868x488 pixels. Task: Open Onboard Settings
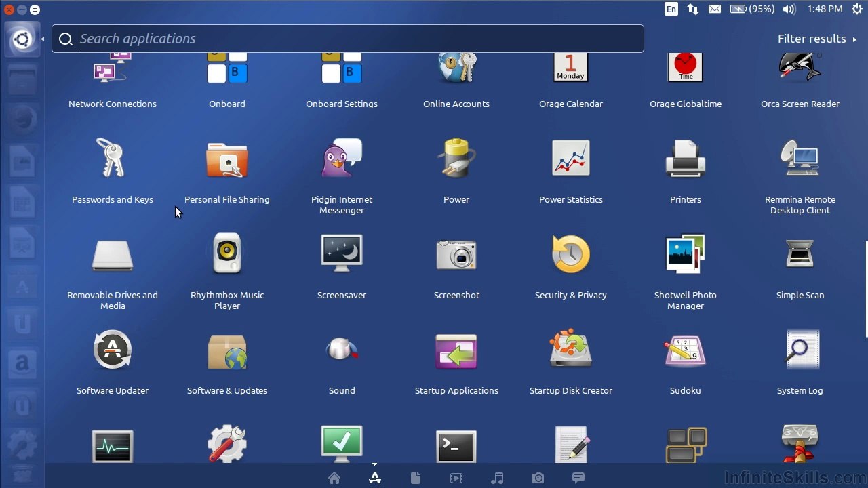(x=342, y=80)
